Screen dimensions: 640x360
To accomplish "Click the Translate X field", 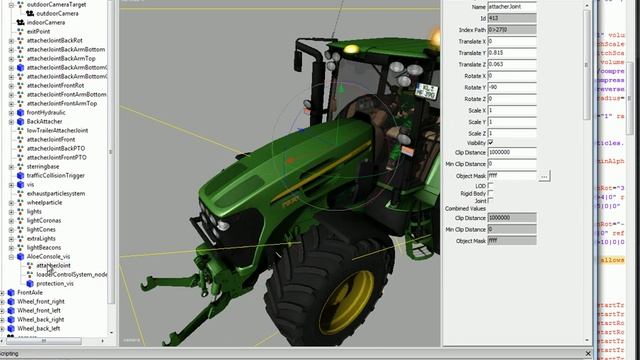I will point(512,41).
